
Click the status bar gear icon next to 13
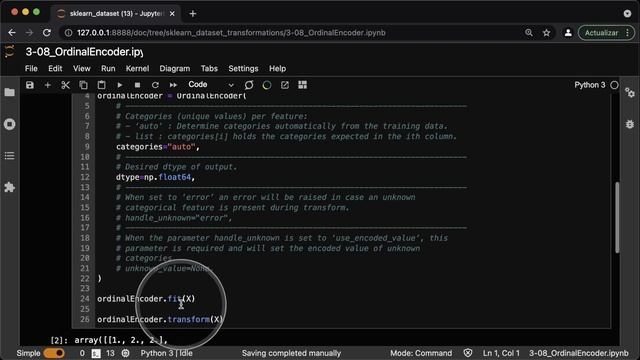click(125, 353)
